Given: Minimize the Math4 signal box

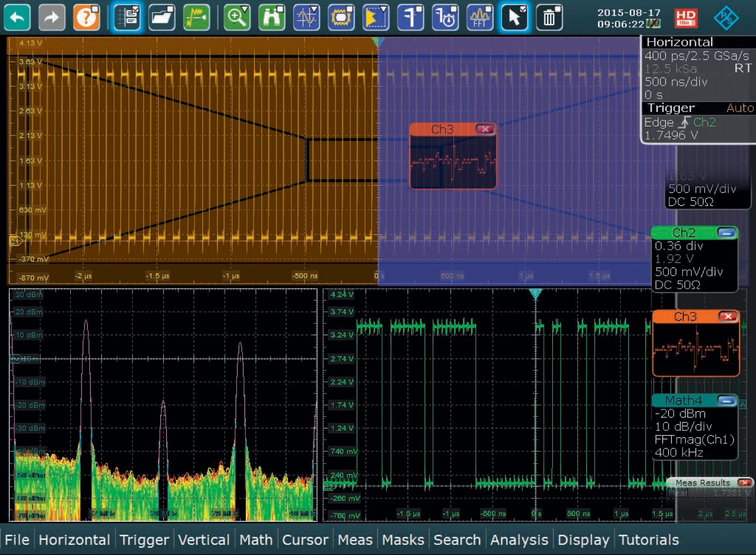Looking at the screenshot, I should tap(727, 401).
